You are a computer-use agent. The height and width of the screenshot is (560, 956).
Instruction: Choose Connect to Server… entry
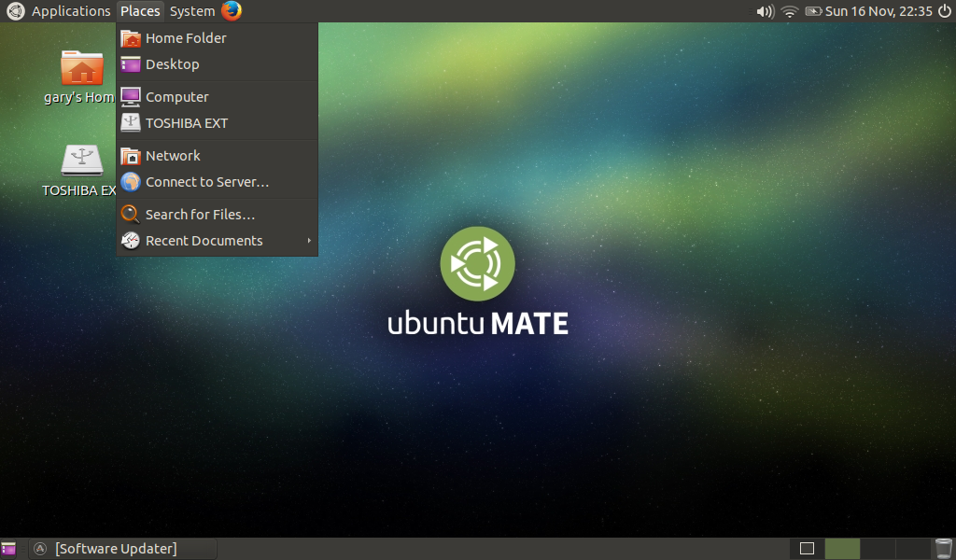tap(217, 182)
